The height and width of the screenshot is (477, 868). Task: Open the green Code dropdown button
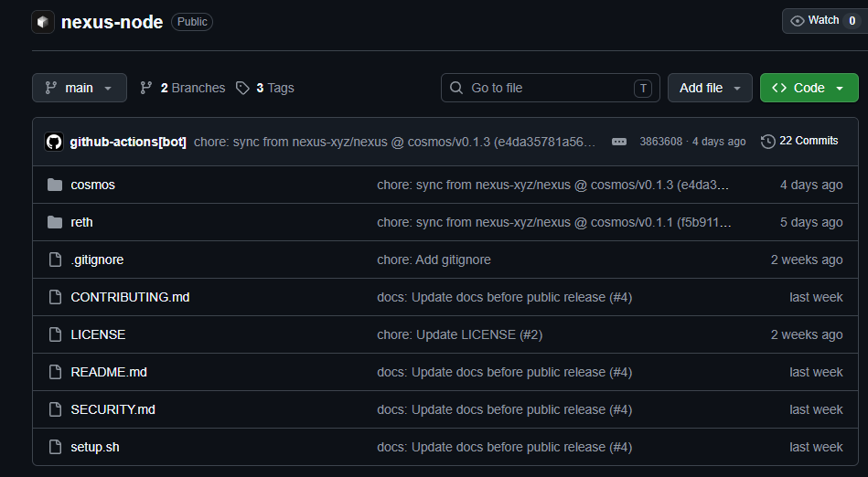(809, 88)
